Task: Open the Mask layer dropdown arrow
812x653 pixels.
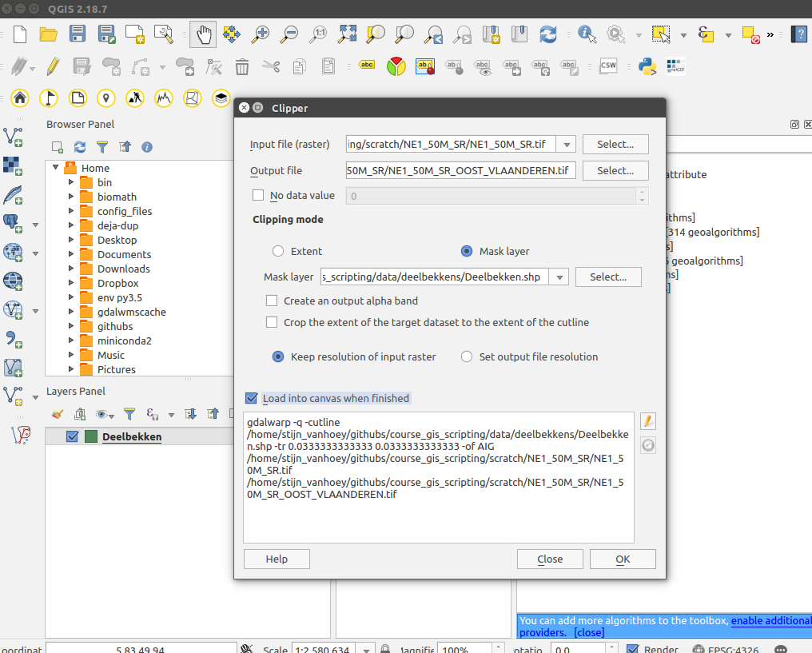Action: tap(559, 277)
